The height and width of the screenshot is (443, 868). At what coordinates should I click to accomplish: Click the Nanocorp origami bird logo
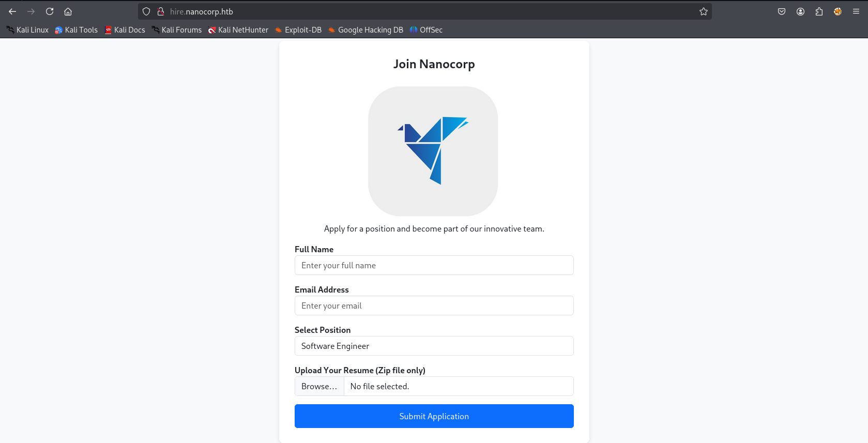pyautogui.click(x=433, y=151)
